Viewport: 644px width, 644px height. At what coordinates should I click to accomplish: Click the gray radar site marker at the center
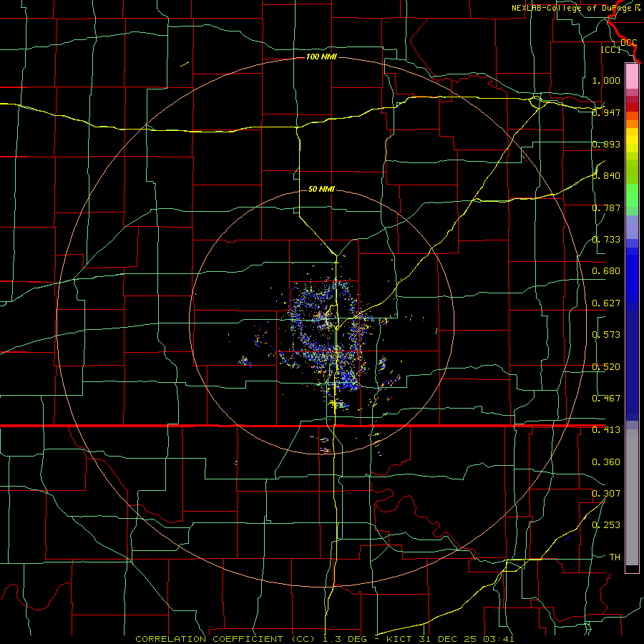(324, 321)
